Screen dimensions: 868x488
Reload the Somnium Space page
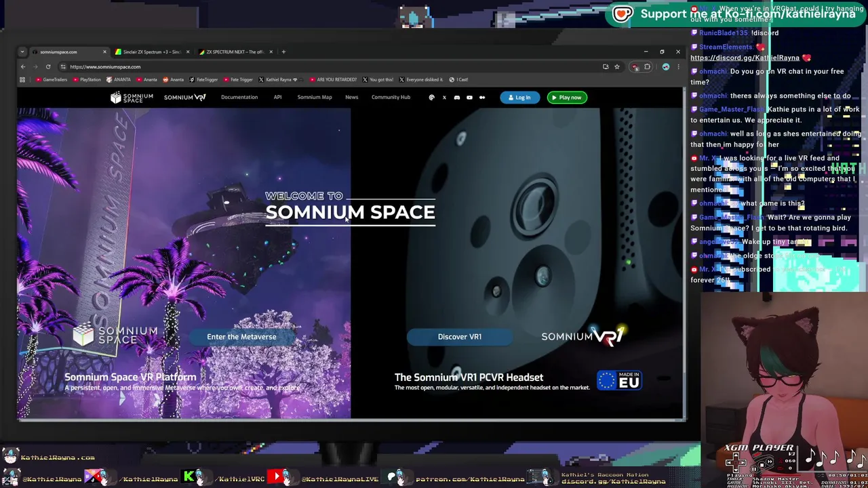click(48, 66)
